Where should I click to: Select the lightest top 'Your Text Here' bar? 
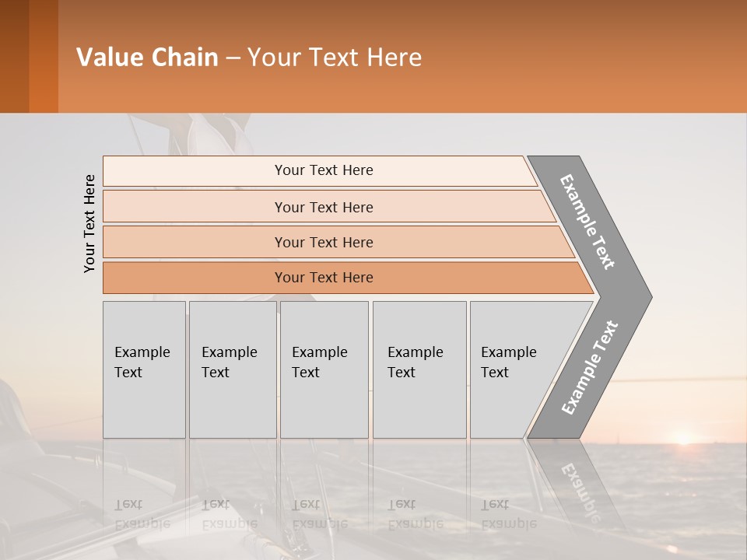[323, 170]
